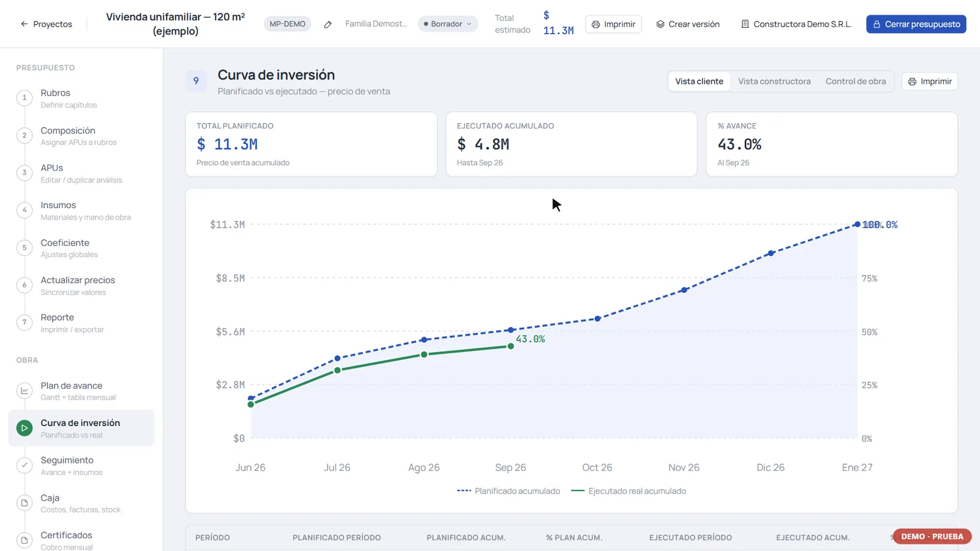The width and height of the screenshot is (980, 551).
Task: Switch to Vista constructora tab
Action: (774, 81)
